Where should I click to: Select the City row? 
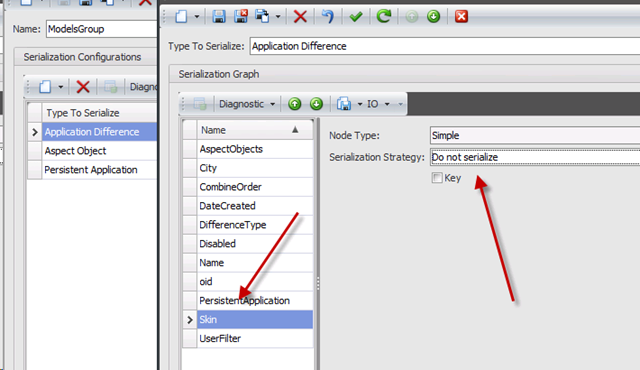tap(255, 168)
